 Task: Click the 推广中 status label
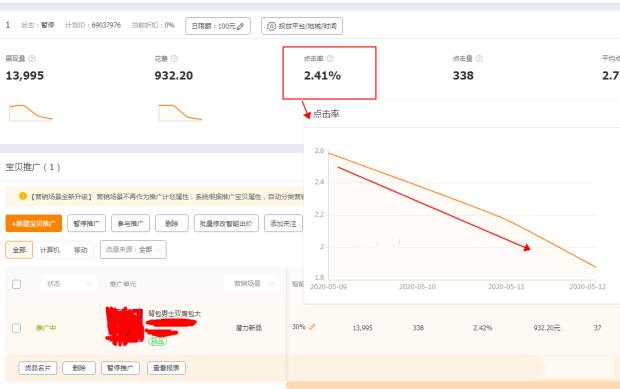46,328
